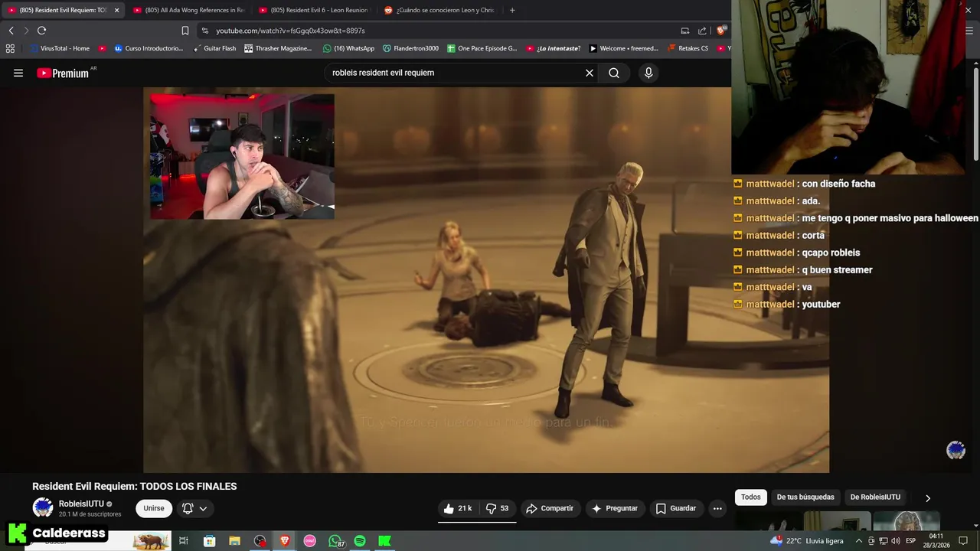980x551 pixels.
Task: Open volume control in system tray
Action: (x=895, y=541)
